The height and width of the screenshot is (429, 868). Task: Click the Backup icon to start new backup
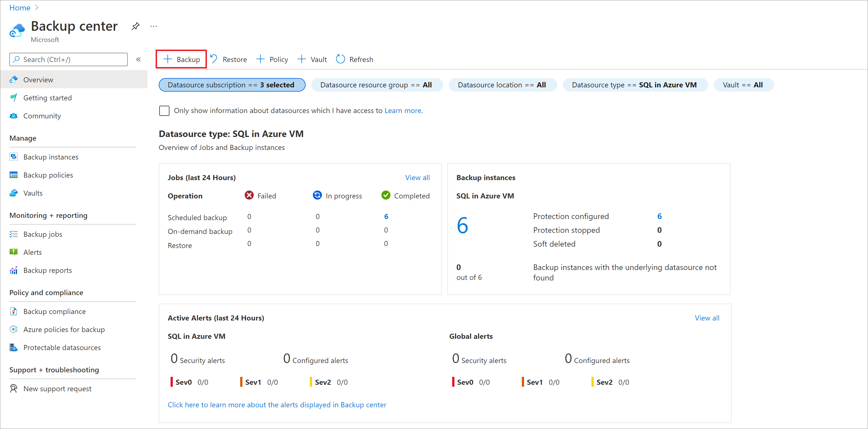pyautogui.click(x=183, y=59)
